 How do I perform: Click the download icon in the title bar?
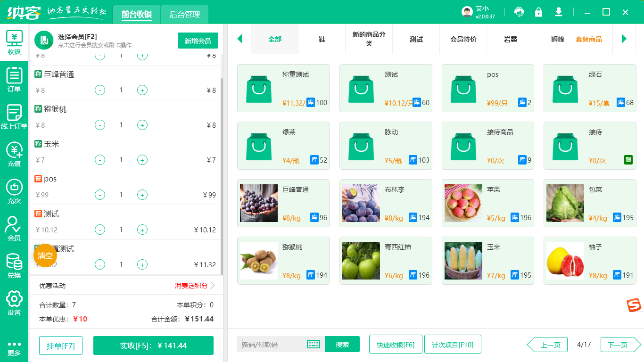click(x=558, y=12)
